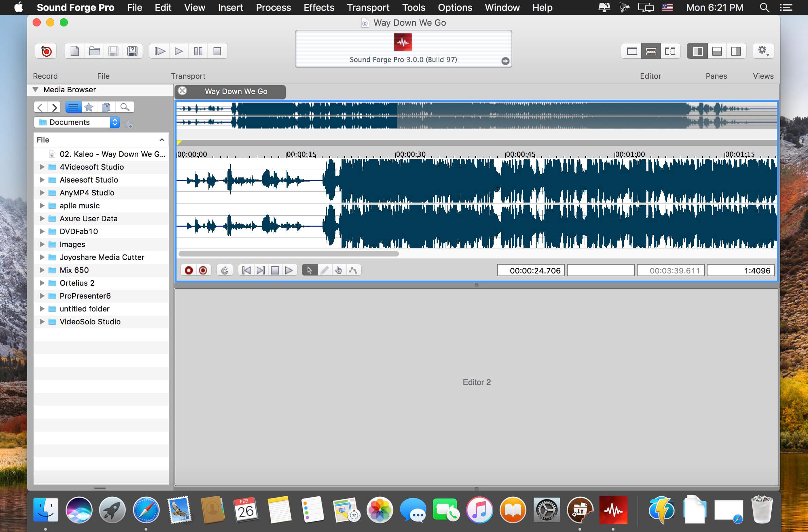Expand the aplle music folder
808x532 pixels.
[x=42, y=206]
